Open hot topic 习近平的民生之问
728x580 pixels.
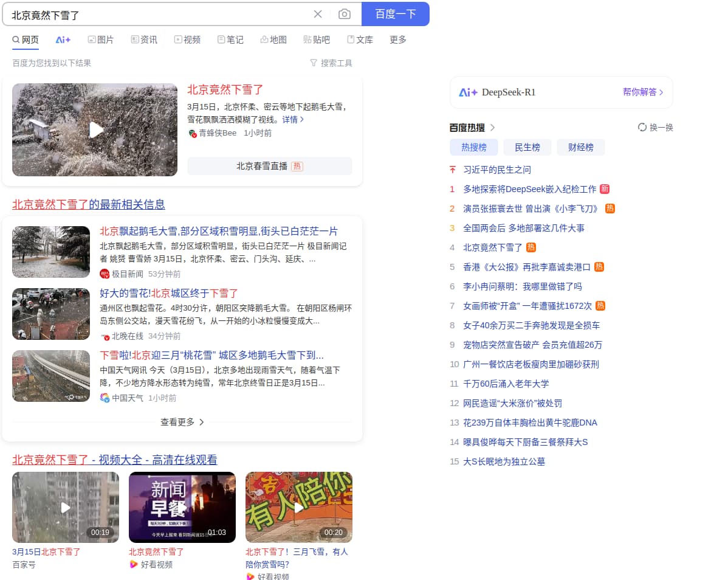(x=497, y=170)
